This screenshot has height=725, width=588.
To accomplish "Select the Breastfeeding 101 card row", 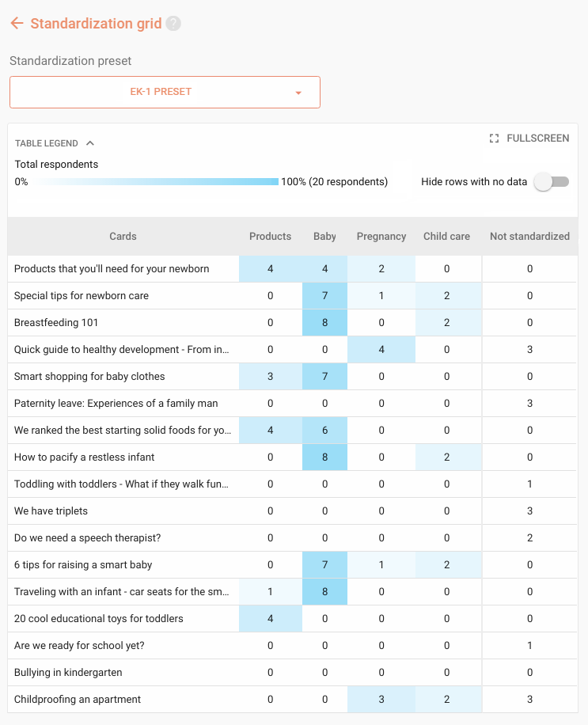I will coord(293,323).
